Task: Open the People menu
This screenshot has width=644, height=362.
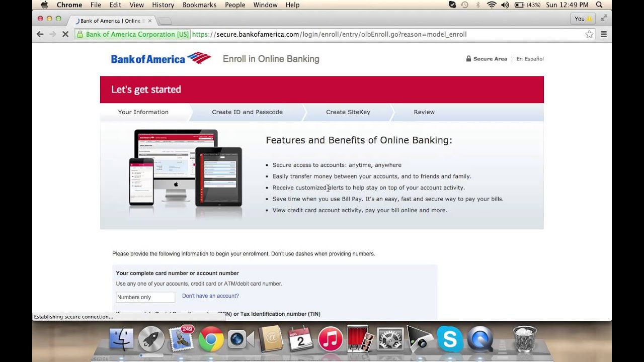Action: point(235,5)
